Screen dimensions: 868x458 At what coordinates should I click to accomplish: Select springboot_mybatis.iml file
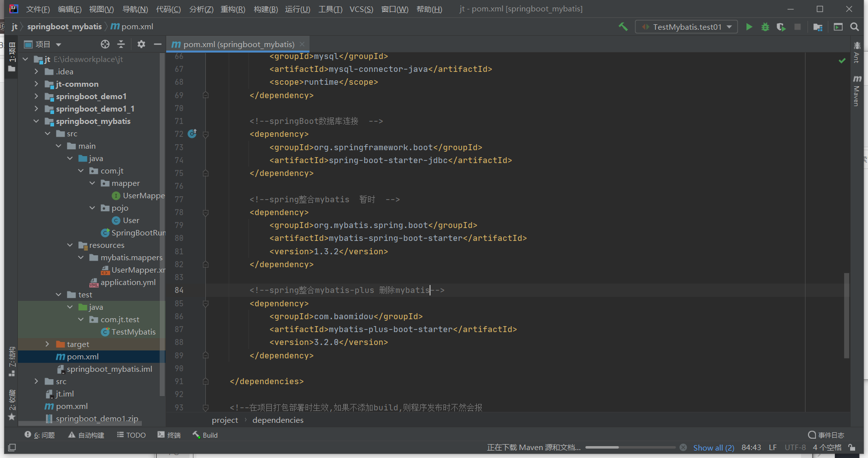tap(109, 369)
